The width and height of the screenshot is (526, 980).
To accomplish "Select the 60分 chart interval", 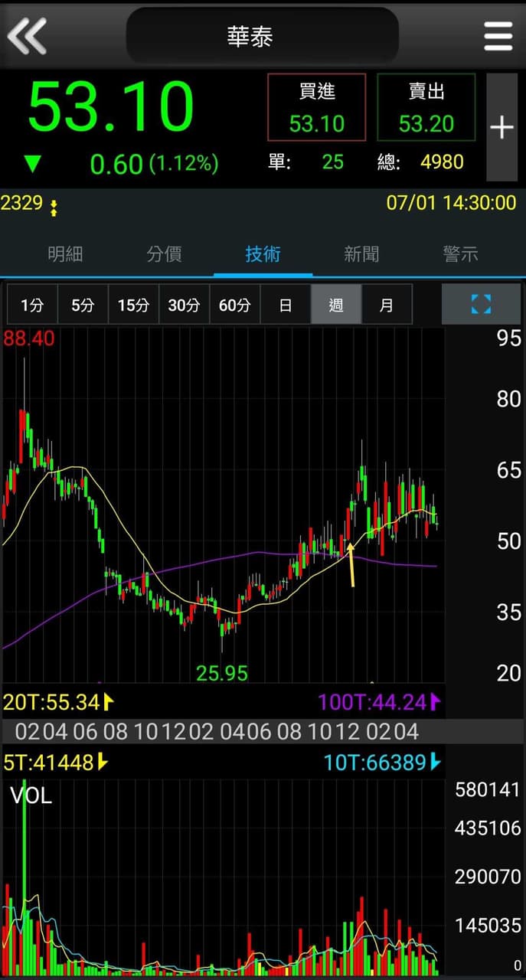I will click(235, 305).
